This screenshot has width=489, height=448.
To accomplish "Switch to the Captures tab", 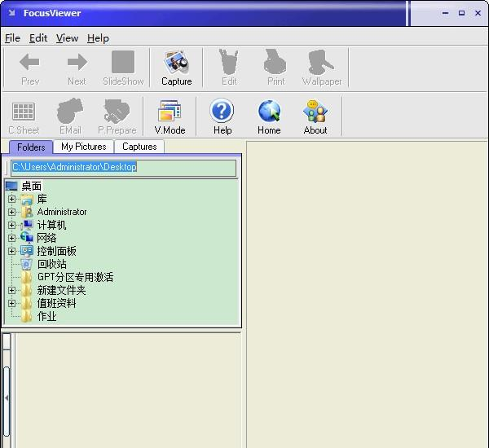I will click(x=139, y=147).
